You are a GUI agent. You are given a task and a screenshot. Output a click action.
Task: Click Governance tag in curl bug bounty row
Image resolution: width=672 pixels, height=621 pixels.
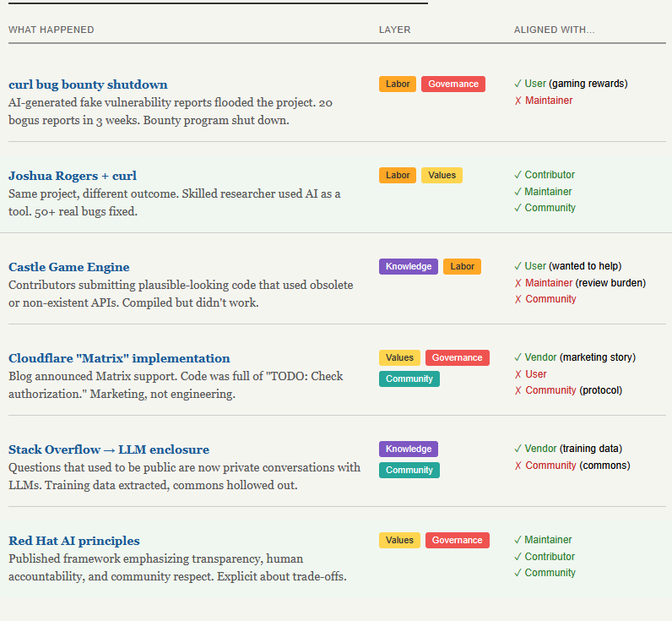[x=453, y=84]
